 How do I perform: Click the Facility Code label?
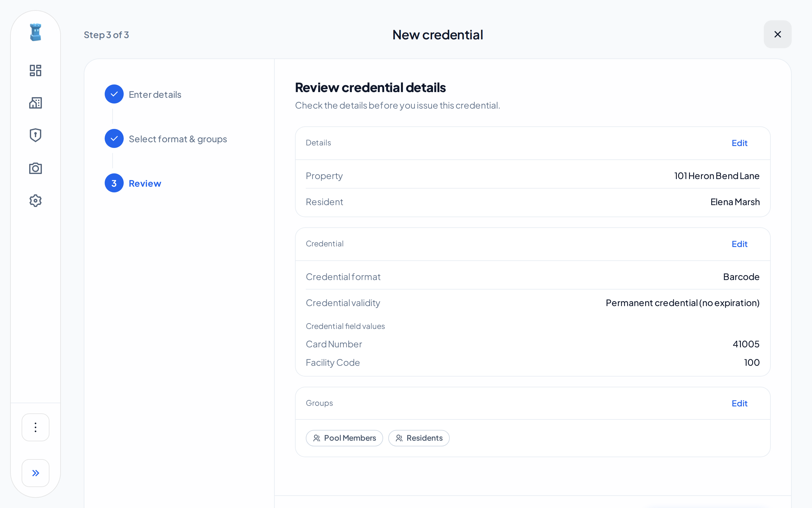pos(333,363)
